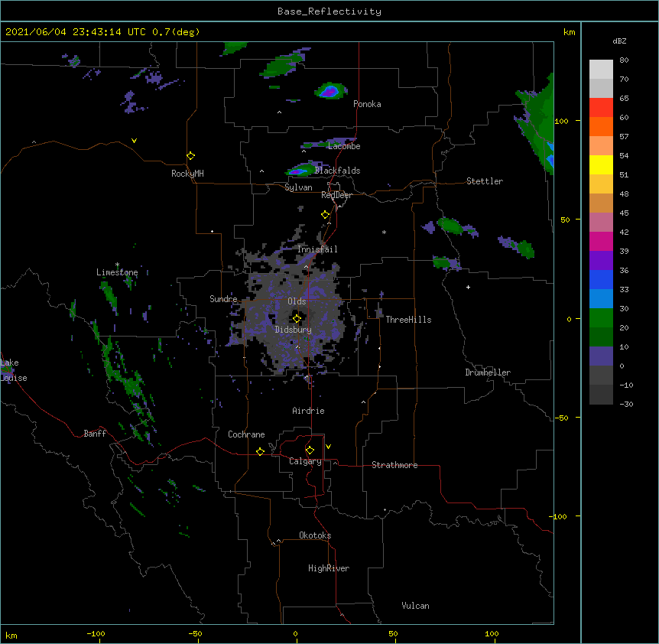Click the 80 dBZ light gray legend swatch
Screen dimensions: 659x644
[x=601, y=69]
